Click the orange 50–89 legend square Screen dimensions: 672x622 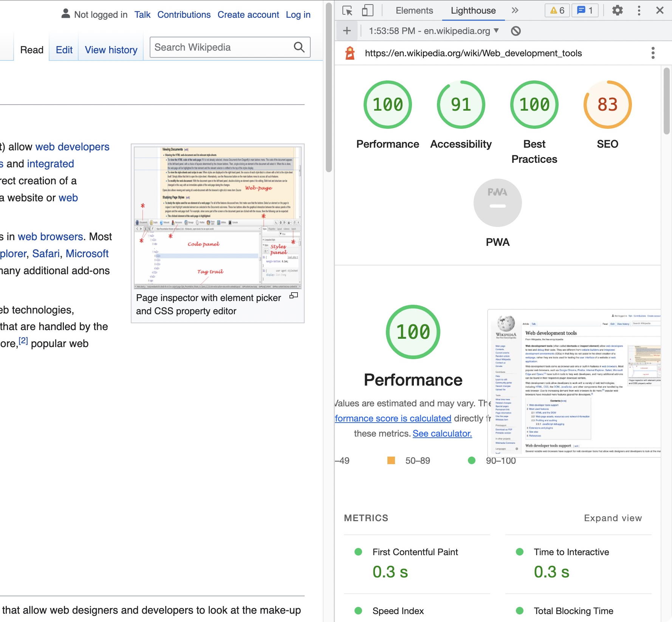coord(391,460)
